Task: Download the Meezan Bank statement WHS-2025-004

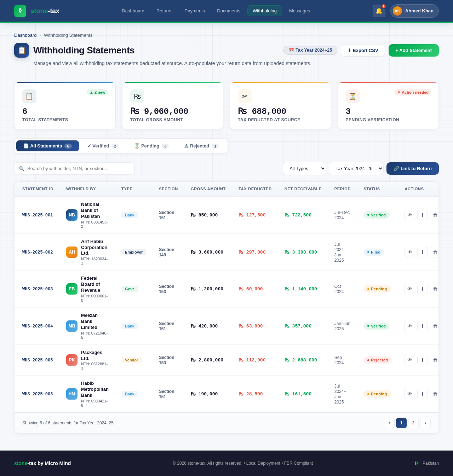Action: (x=422, y=326)
